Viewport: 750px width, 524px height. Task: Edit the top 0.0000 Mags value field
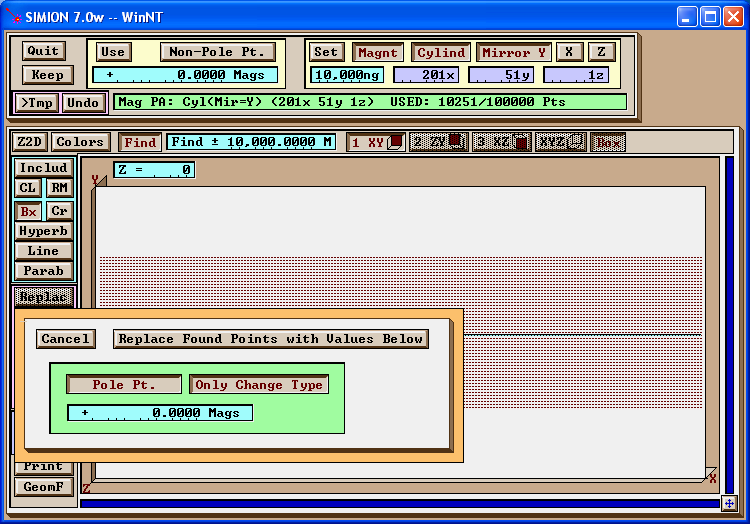click(185, 75)
